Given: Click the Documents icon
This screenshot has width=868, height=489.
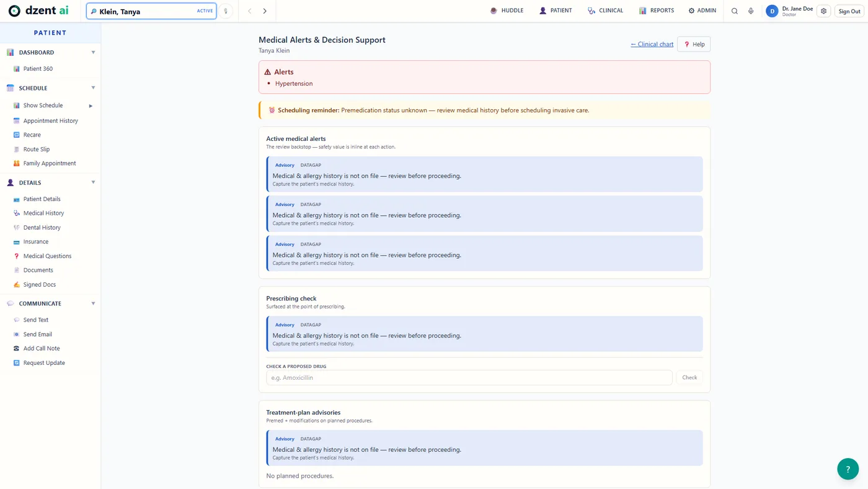Looking at the screenshot, I should (x=17, y=271).
